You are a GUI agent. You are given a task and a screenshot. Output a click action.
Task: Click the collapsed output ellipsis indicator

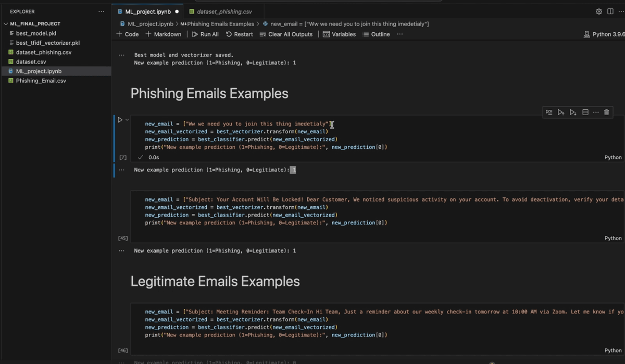[x=121, y=169]
